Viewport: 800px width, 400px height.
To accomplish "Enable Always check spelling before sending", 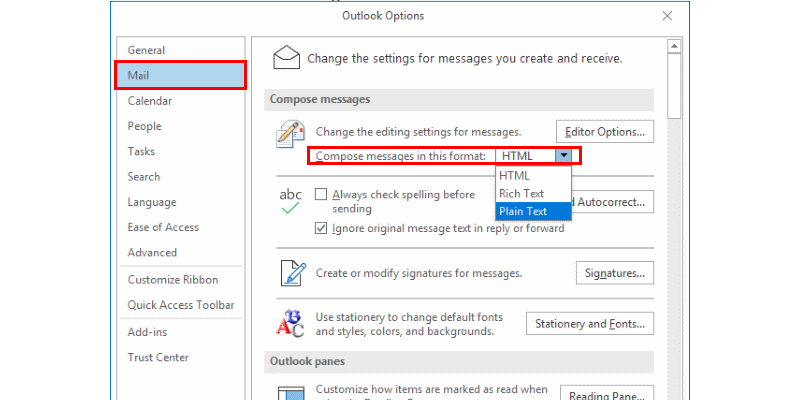I will [x=321, y=194].
